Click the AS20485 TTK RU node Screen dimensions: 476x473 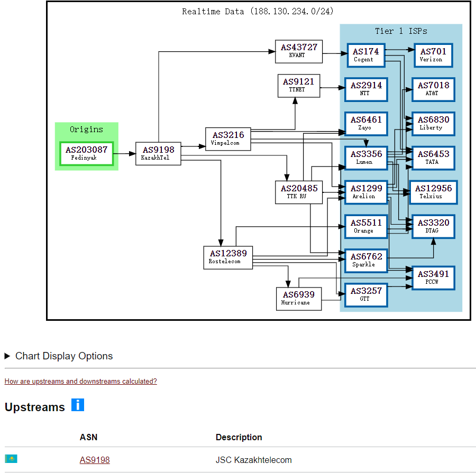tap(299, 192)
